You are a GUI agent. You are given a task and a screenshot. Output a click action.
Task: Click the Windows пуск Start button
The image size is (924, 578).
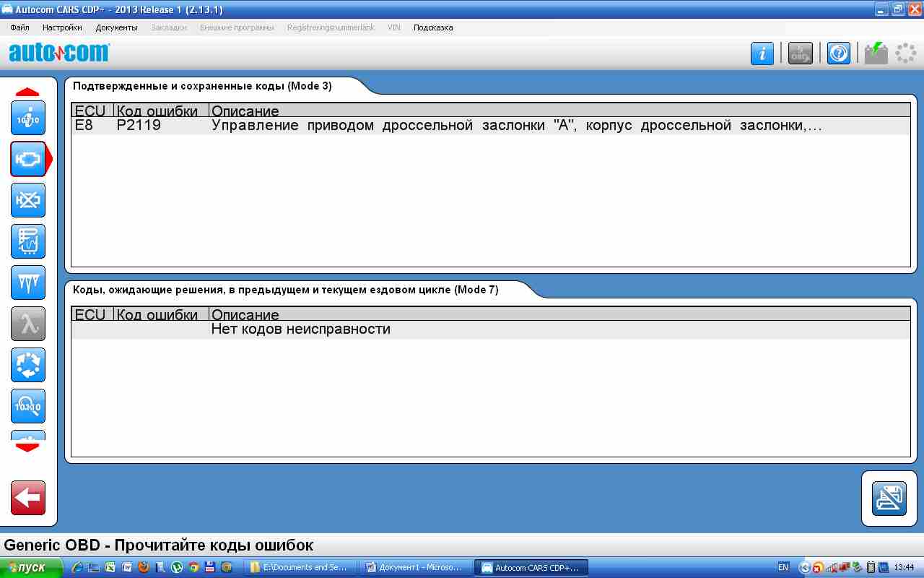point(29,567)
